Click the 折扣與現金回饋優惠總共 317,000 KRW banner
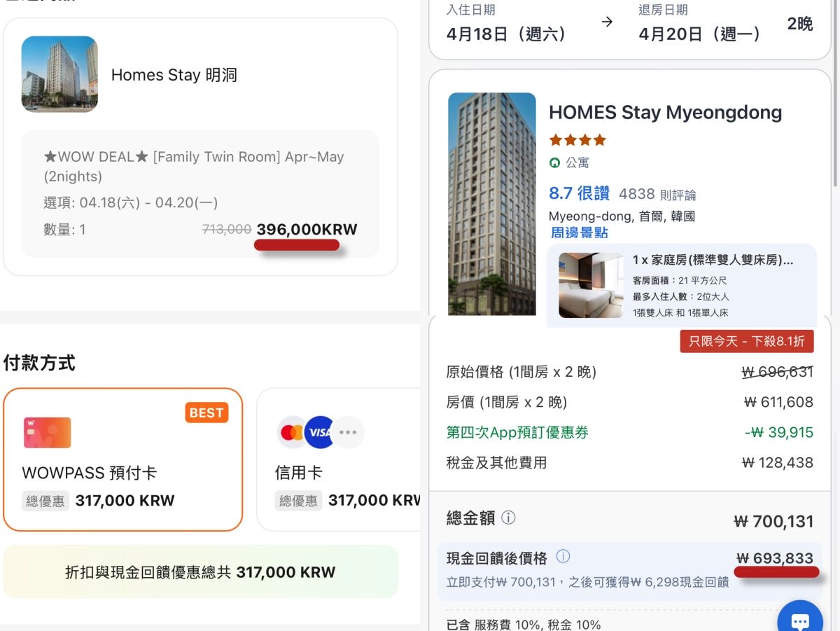840x631 pixels. point(200,571)
